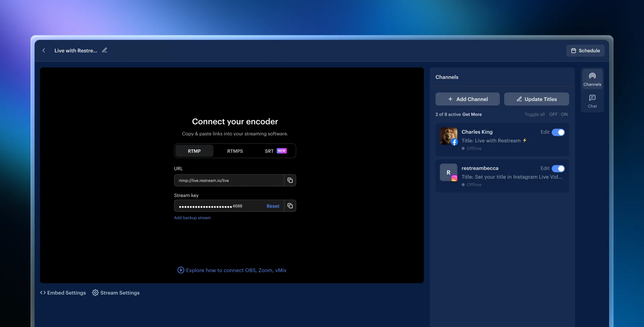Click the Facebook badge on Charles King's avatar
Screen dimensions: 644x327
pyautogui.click(x=455, y=142)
